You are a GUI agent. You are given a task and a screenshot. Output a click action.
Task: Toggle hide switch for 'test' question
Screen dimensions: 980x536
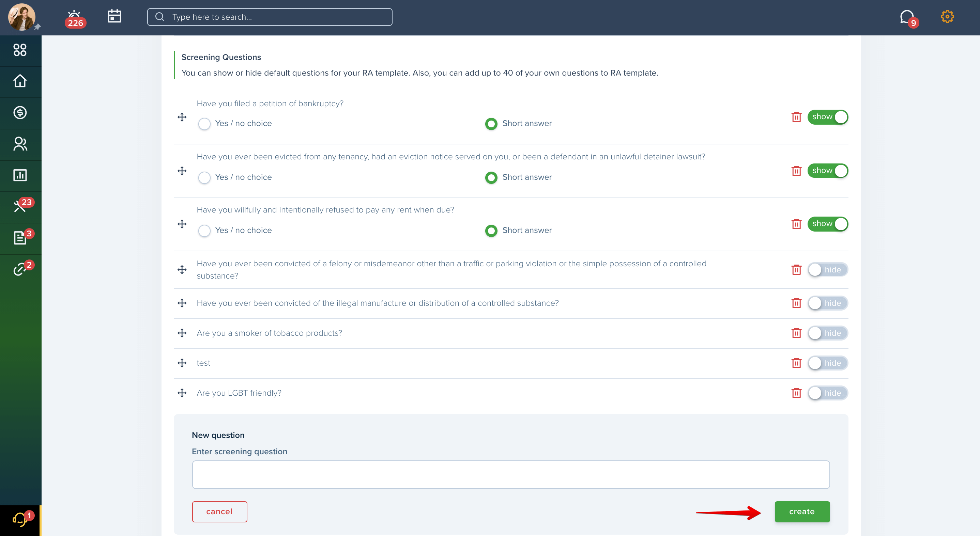point(828,363)
